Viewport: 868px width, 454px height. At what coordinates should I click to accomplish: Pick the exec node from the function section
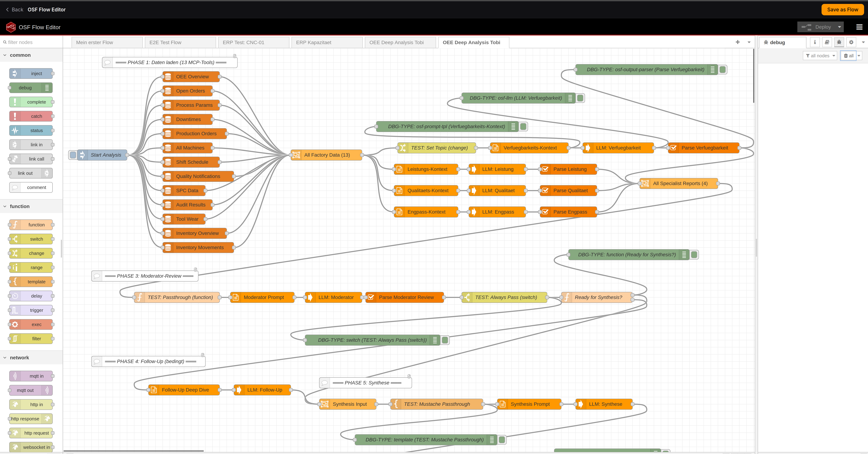tap(31, 324)
